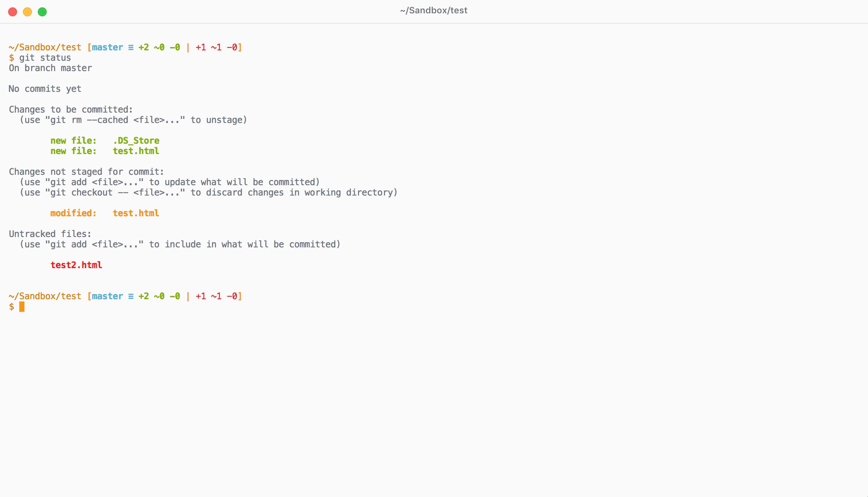
Task: Click 'On branch master' output line
Action: tap(50, 68)
